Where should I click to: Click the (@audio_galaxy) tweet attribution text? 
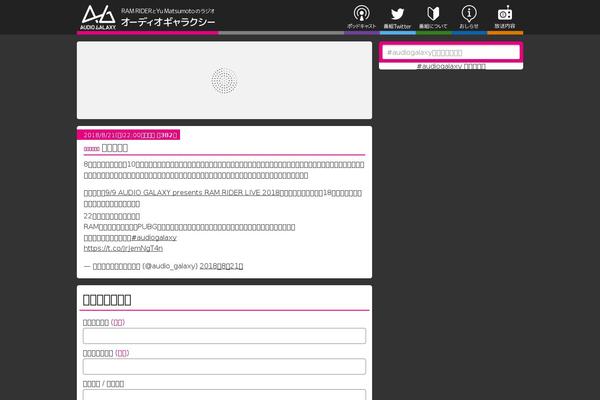coord(170,266)
